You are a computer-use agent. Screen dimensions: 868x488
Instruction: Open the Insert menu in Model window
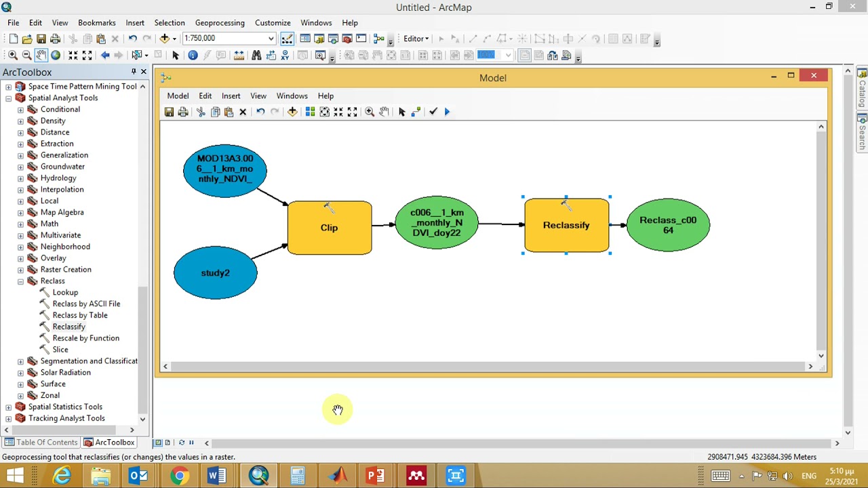tap(231, 96)
